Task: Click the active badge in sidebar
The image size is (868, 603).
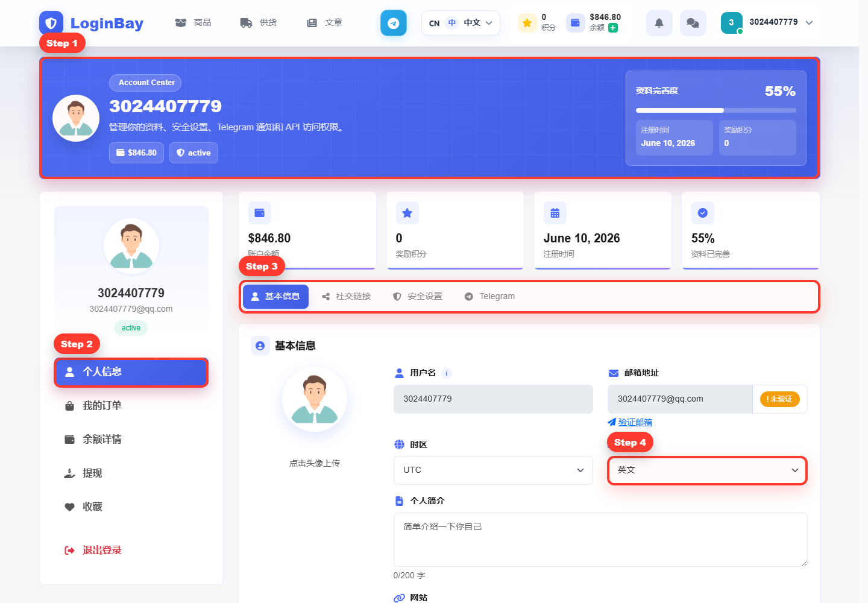Action: [131, 328]
